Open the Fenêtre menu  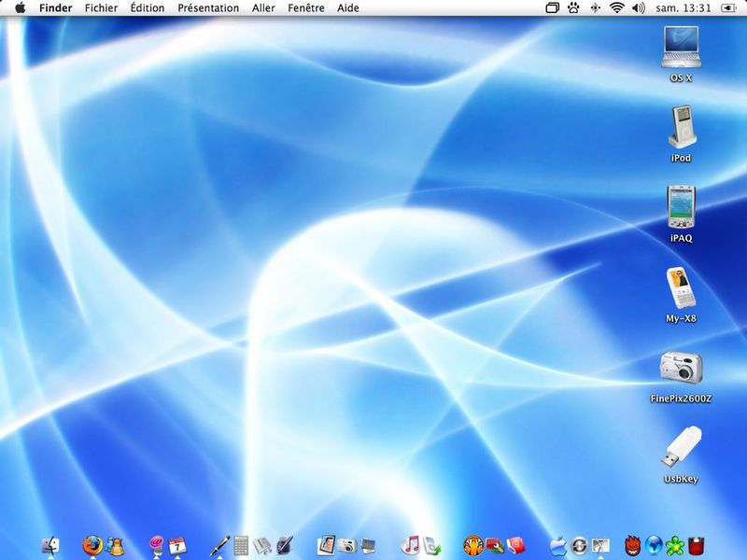click(306, 8)
